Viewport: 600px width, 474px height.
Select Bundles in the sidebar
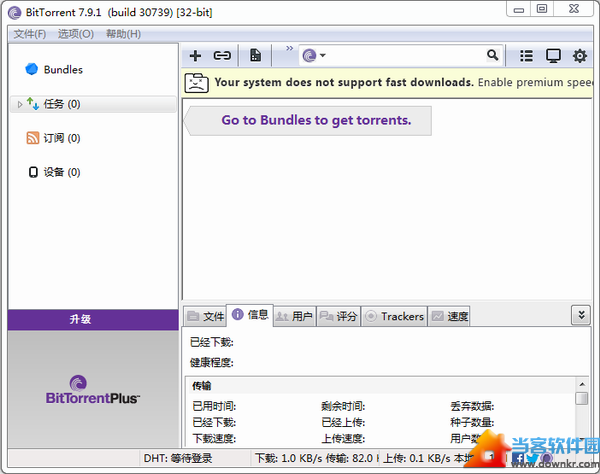(63, 70)
